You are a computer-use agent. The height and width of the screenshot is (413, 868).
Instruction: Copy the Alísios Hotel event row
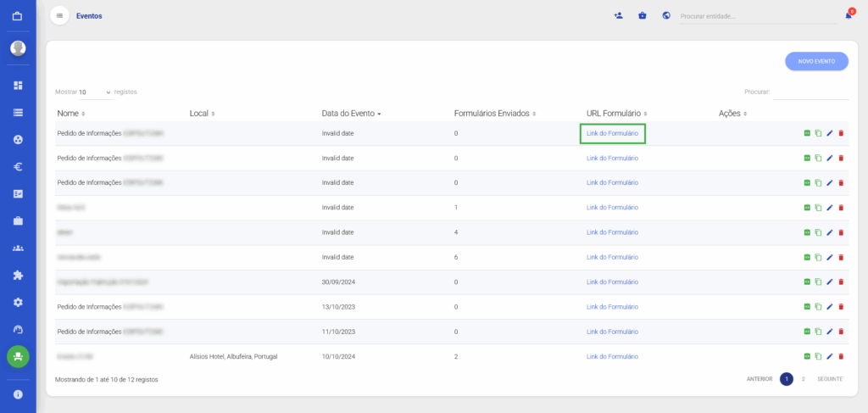pyautogui.click(x=818, y=357)
